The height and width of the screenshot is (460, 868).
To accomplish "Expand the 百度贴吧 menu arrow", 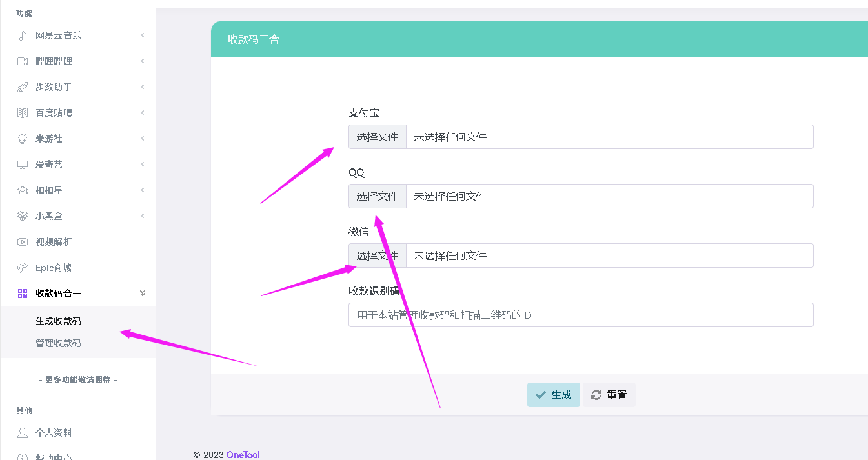I will (143, 113).
